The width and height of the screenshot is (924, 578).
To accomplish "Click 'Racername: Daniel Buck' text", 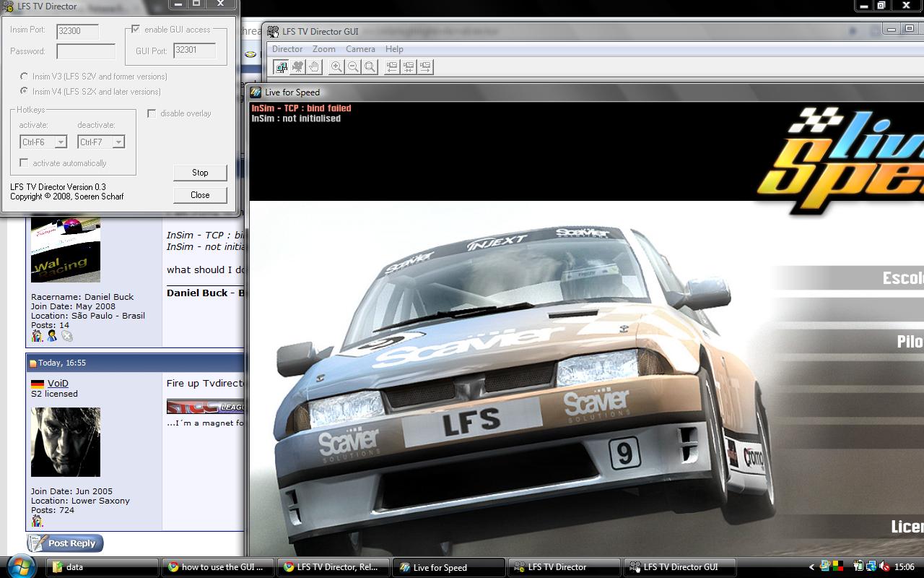I will pyautogui.click(x=82, y=297).
